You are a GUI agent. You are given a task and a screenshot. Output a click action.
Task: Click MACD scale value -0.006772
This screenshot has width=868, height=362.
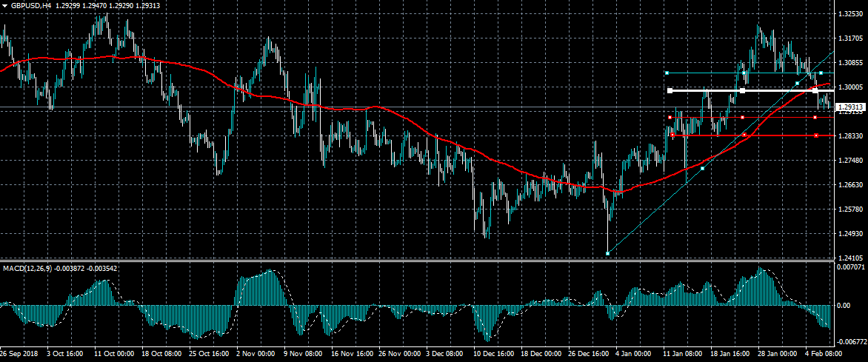tap(850, 343)
